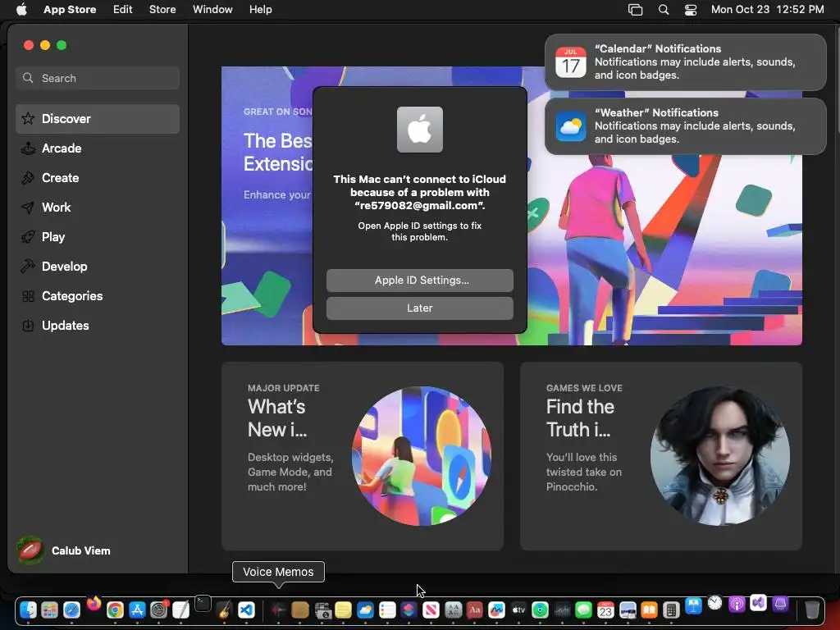Open the Develop section
Screen dimensions: 840x630
tap(98, 267)
